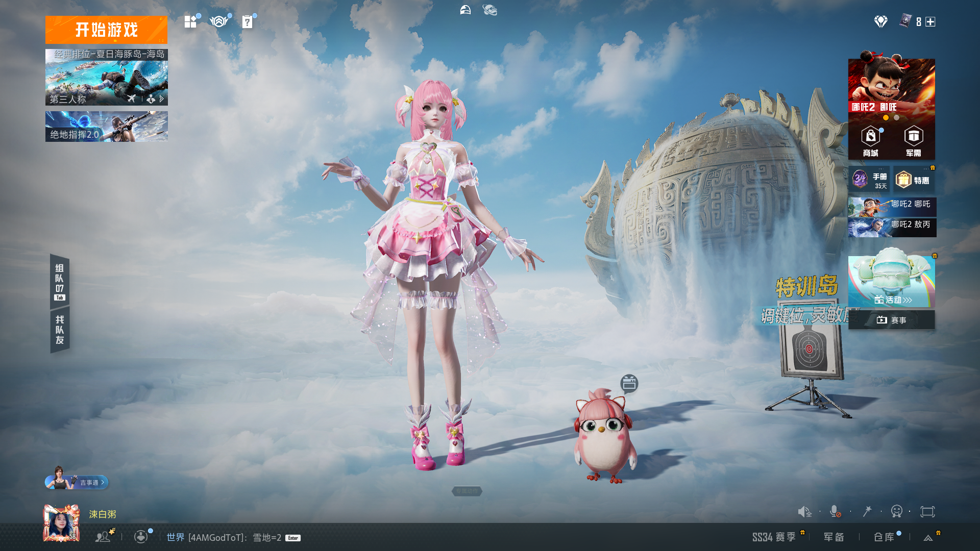Open the 商城 shop icon
This screenshot has height=551, width=980.
pos(871,141)
